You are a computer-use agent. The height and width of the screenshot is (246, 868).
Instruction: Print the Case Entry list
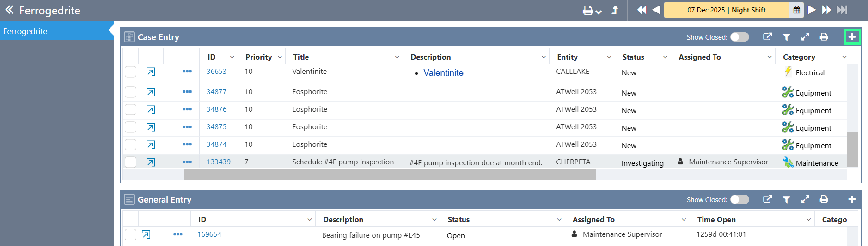point(824,37)
